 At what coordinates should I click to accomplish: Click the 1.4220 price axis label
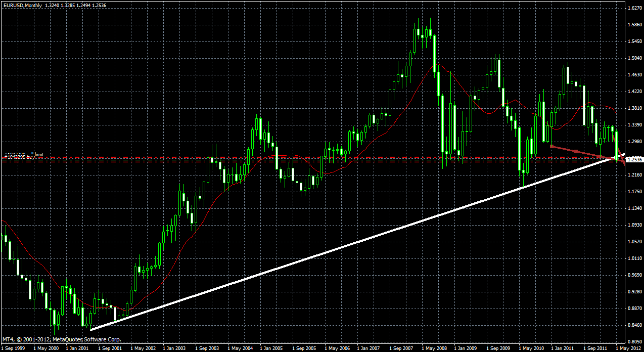click(635, 92)
